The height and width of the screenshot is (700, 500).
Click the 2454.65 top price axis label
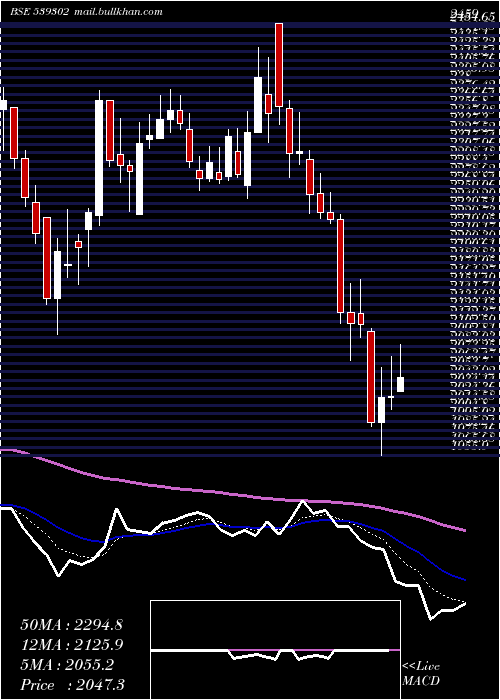click(x=473, y=18)
